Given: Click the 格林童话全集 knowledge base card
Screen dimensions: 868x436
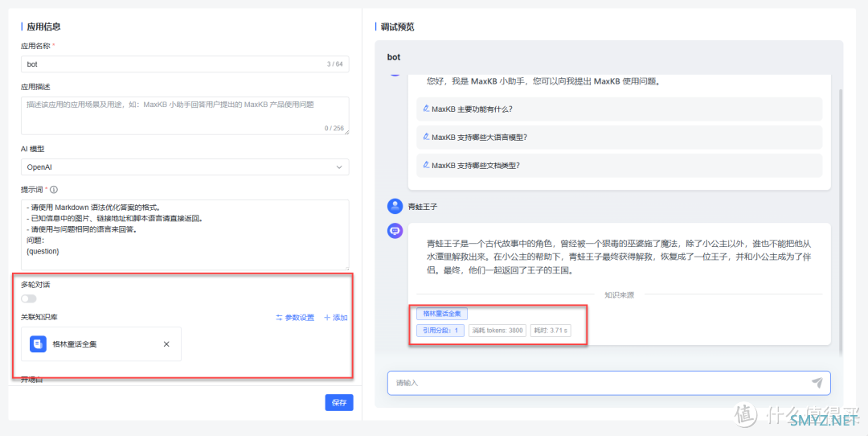Looking at the screenshot, I should pyautogui.click(x=101, y=344).
